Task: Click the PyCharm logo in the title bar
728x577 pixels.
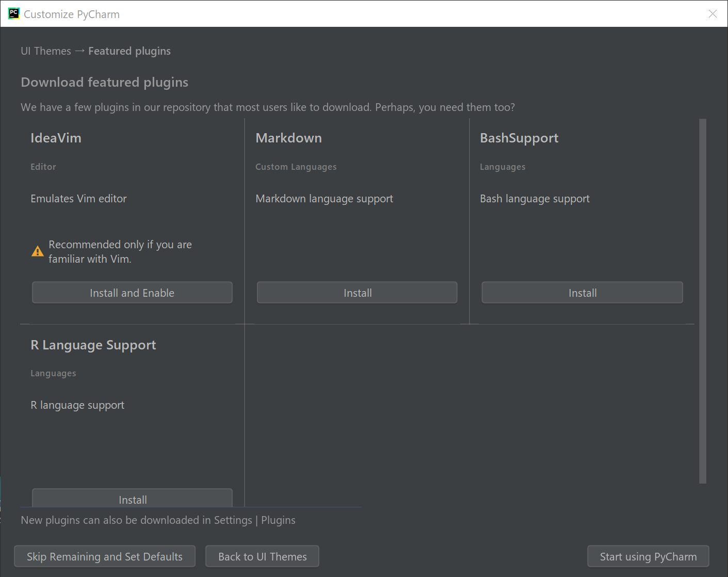Action: pos(13,13)
